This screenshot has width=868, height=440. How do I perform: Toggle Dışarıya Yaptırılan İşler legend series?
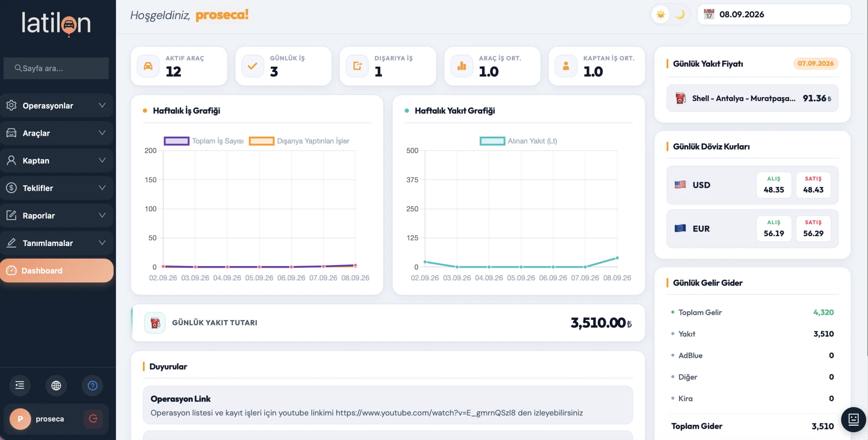(299, 141)
